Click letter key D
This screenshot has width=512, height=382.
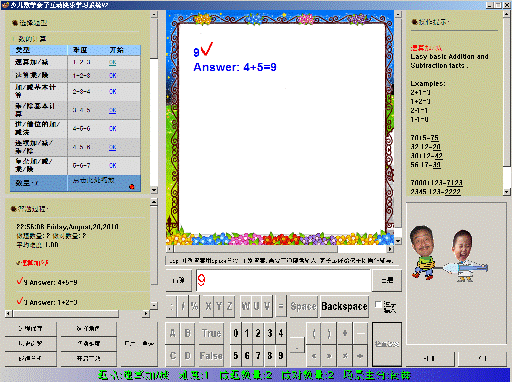click(188, 355)
